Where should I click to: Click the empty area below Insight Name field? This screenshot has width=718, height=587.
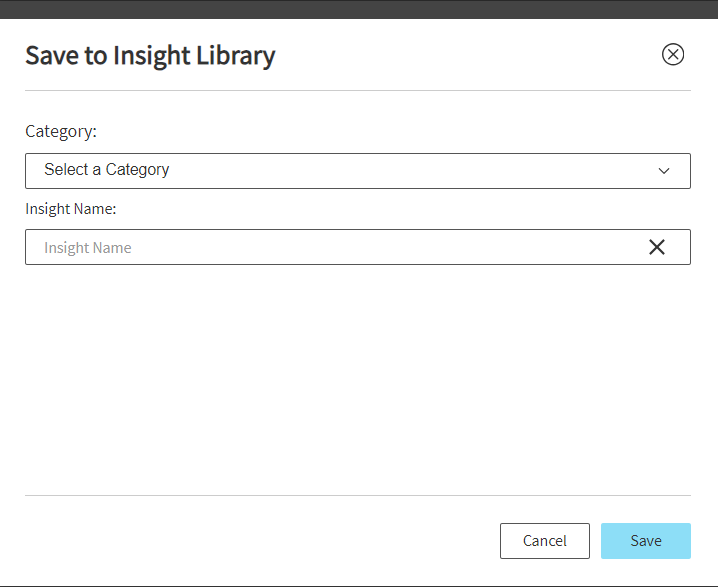(358, 379)
